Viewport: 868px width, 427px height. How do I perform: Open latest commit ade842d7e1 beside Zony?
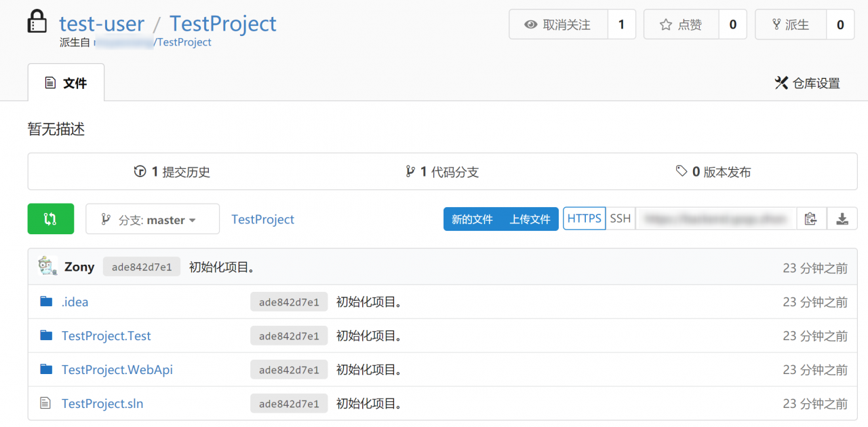142,267
